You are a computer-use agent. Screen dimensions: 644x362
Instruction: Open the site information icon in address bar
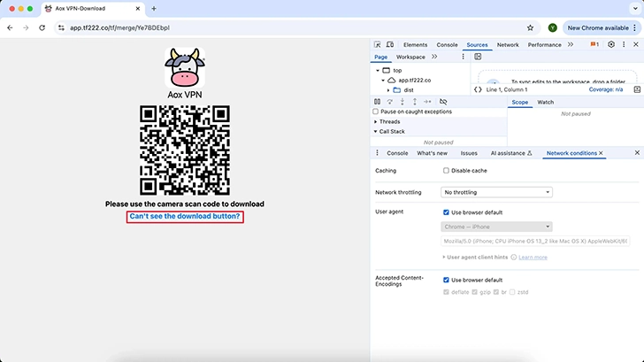pos(61,28)
